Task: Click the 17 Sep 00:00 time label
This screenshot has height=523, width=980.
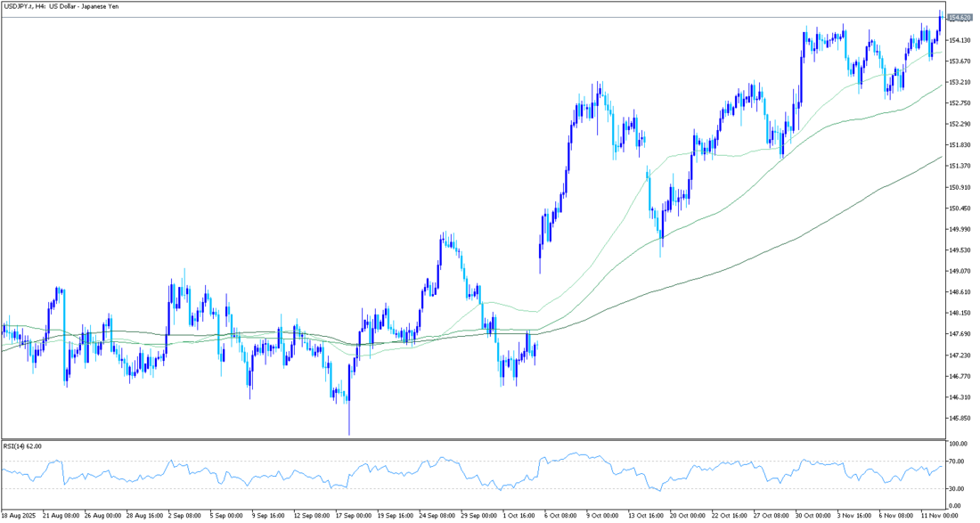Action: [355, 515]
